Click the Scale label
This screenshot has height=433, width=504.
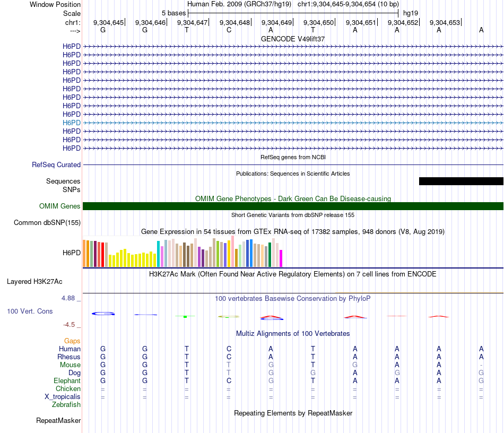72,13
